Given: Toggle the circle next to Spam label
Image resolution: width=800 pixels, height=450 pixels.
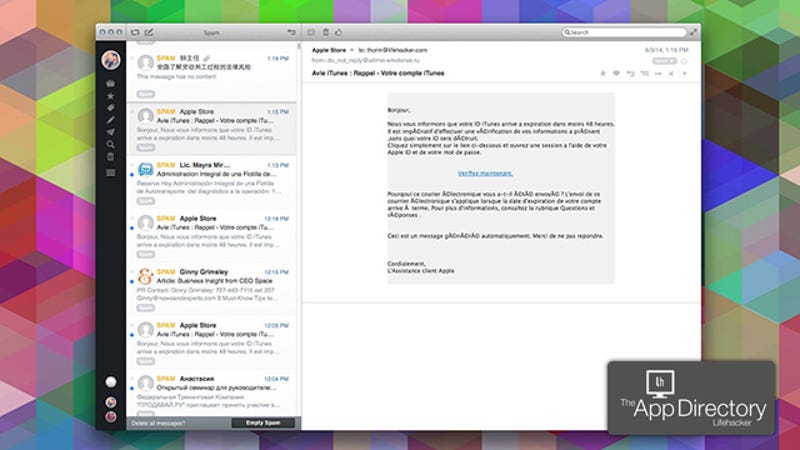Looking at the screenshot, I should click(x=684, y=61).
